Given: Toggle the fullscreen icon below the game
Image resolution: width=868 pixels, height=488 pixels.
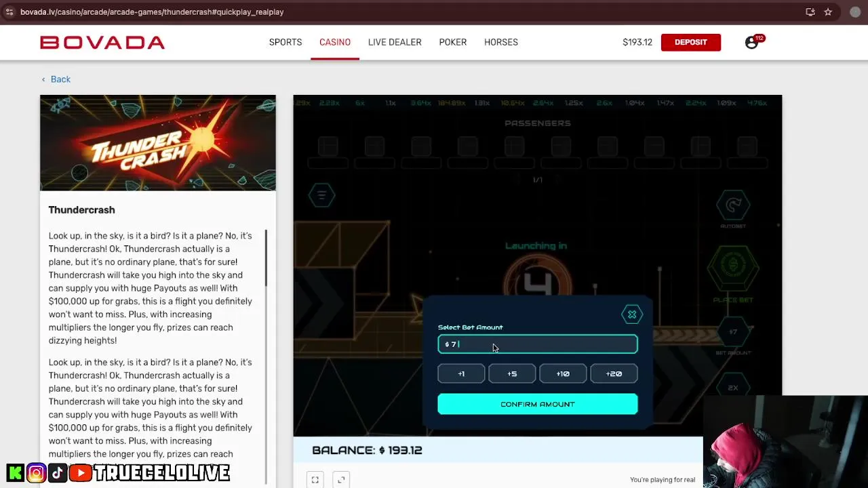Looking at the screenshot, I should click(x=315, y=480).
